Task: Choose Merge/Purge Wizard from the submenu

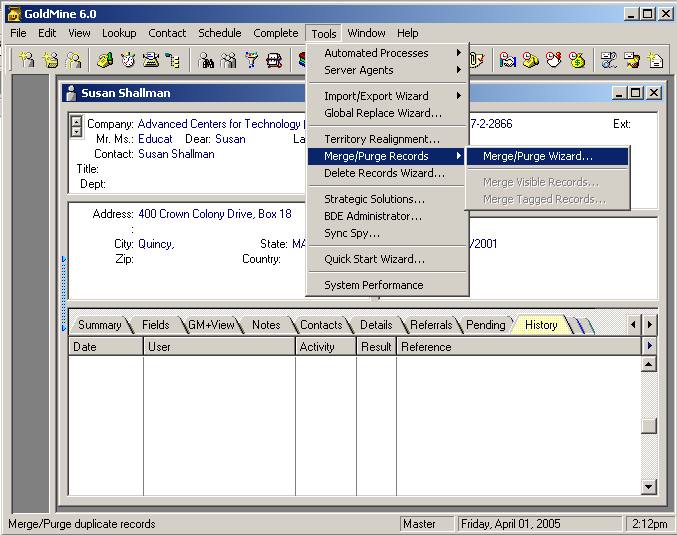Action: pyautogui.click(x=547, y=156)
